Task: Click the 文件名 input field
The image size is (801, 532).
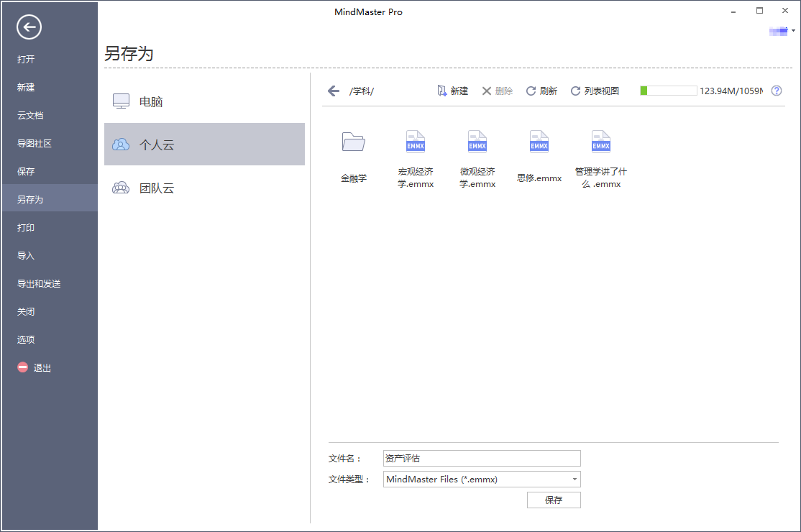Action: click(x=482, y=458)
